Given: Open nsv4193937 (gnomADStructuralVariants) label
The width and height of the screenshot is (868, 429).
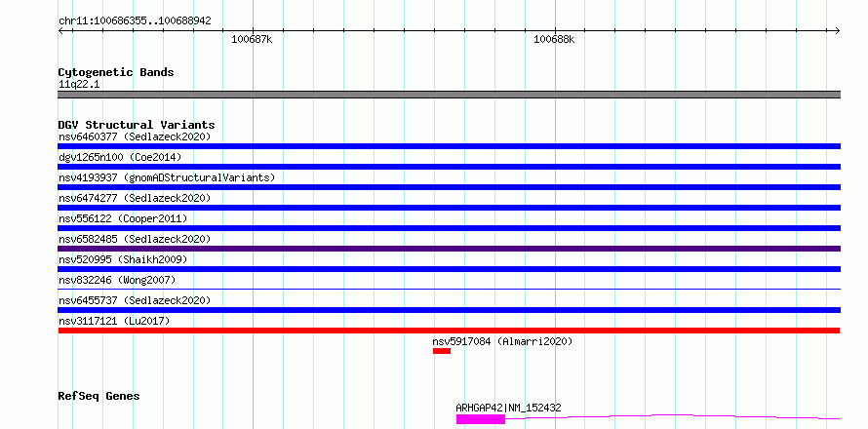Looking at the screenshot, I should (x=167, y=177).
